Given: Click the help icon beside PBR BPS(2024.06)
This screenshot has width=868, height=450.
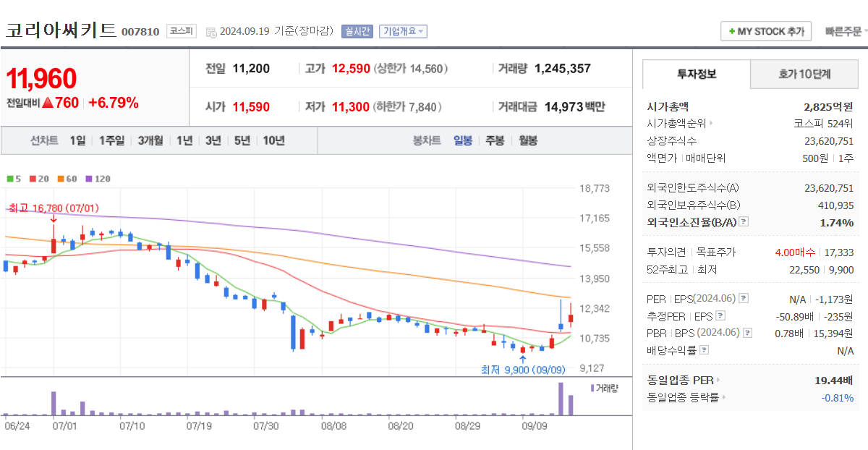Looking at the screenshot, I should tap(747, 333).
